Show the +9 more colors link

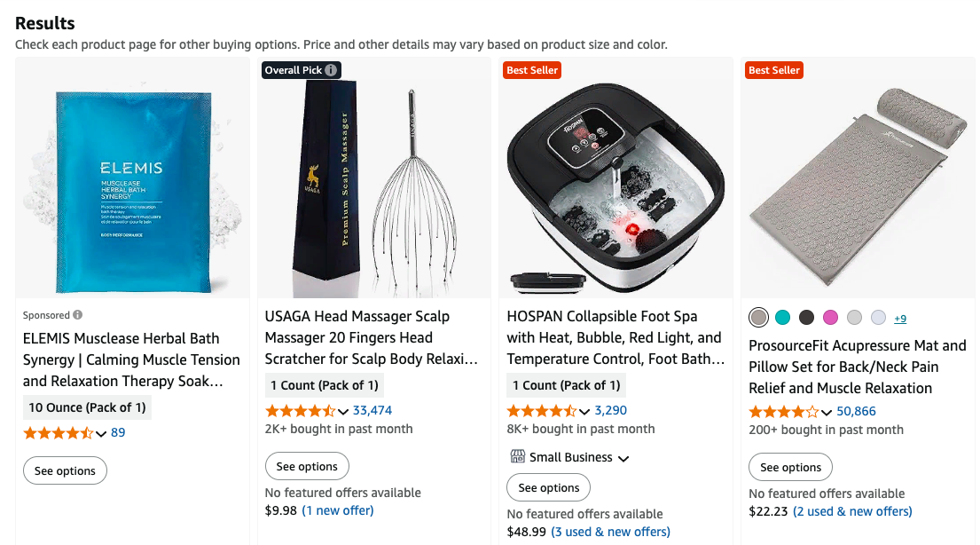click(x=899, y=319)
